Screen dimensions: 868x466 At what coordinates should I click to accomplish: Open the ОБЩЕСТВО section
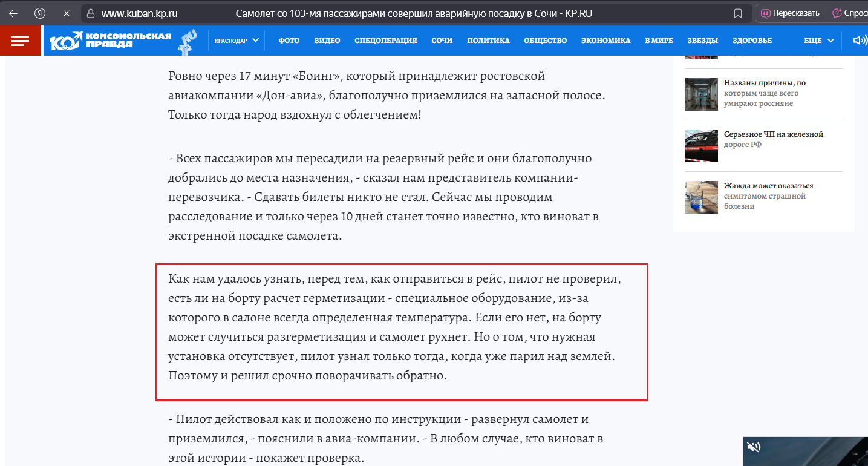coord(546,41)
